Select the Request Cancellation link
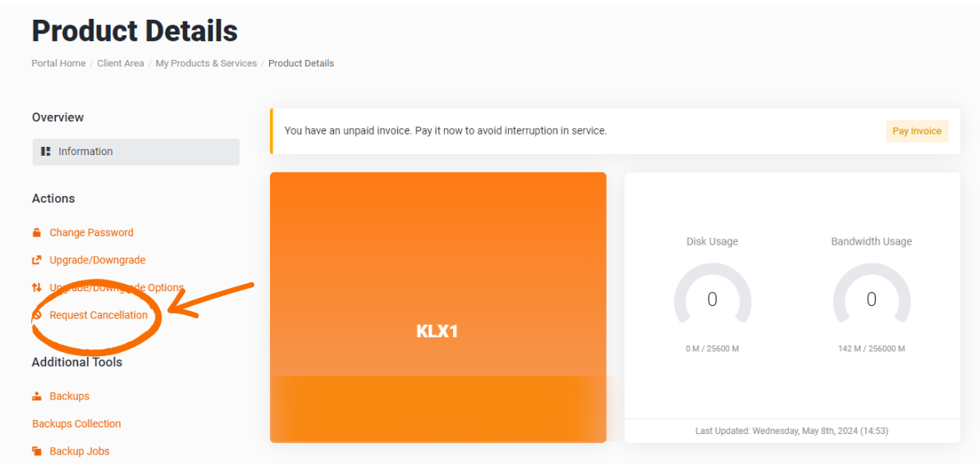This screenshot has height=466, width=980. coord(98,315)
